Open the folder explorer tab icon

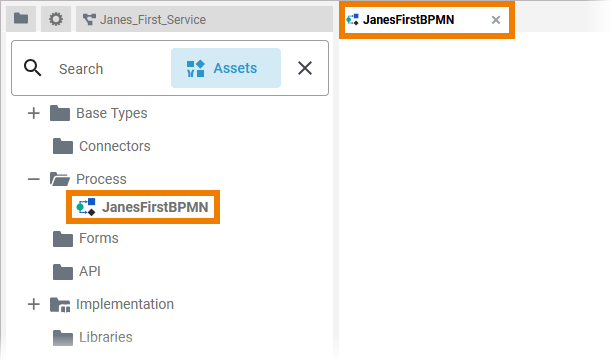point(21,19)
